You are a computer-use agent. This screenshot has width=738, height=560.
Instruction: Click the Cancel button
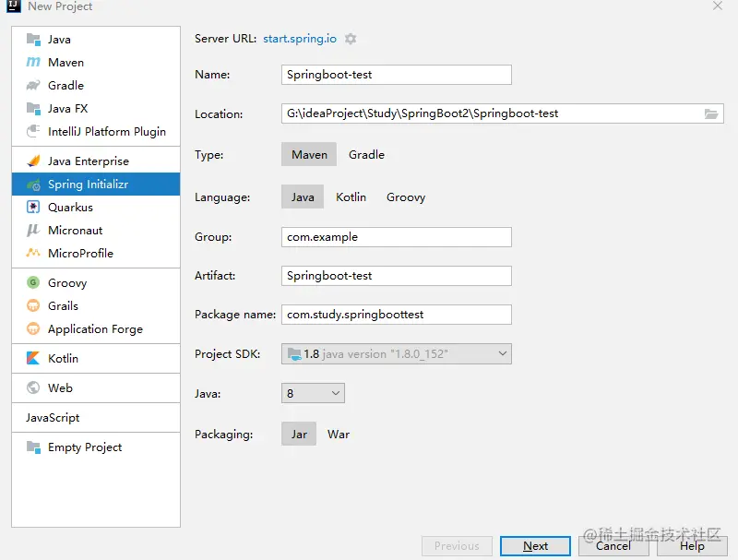[x=613, y=546]
